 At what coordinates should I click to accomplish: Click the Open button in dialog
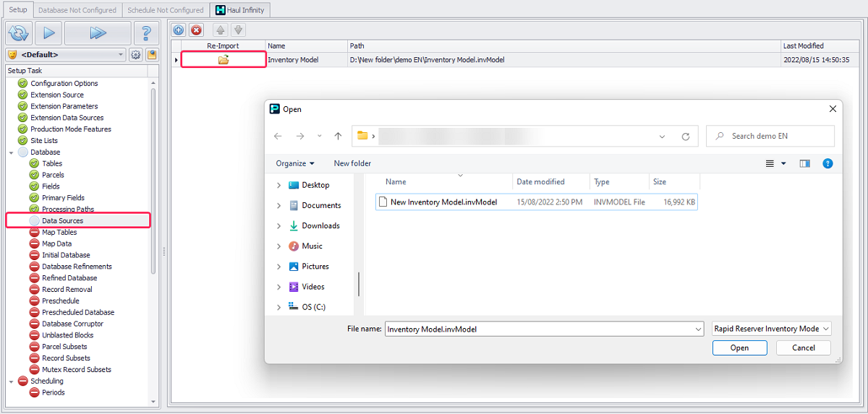coord(739,348)
